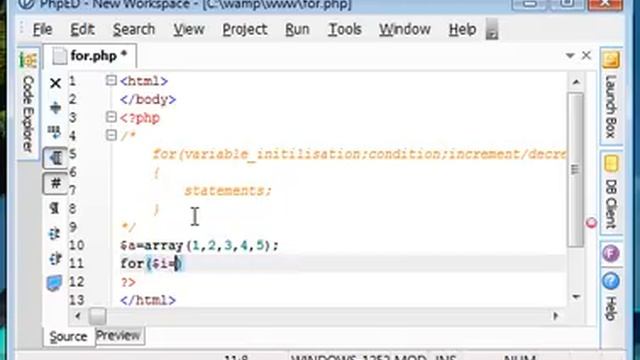Image resolution: width=640 pixels, height=360 pixels.
Task: Click inside the for($i= code on line 11
Action: point(151,264)
